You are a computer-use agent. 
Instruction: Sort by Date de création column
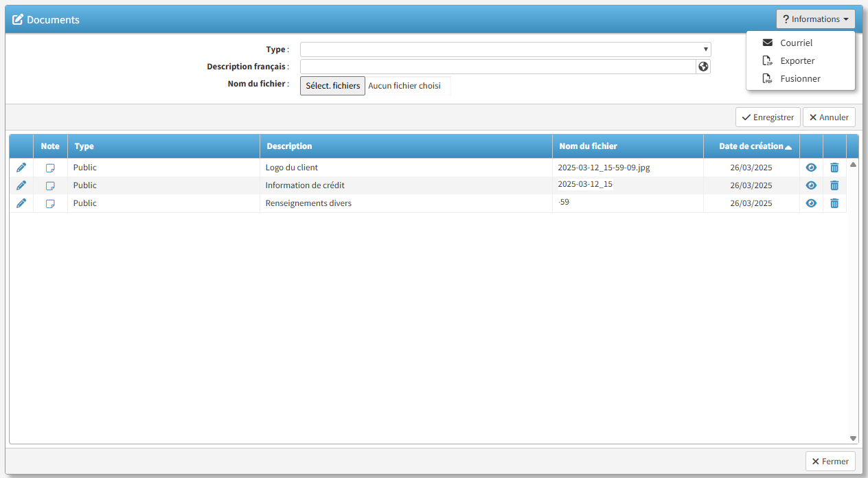pos(751,146)
